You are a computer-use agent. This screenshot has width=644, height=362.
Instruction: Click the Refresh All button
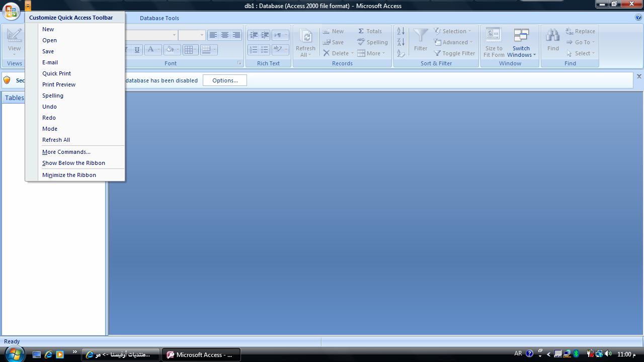click(305, 42)
